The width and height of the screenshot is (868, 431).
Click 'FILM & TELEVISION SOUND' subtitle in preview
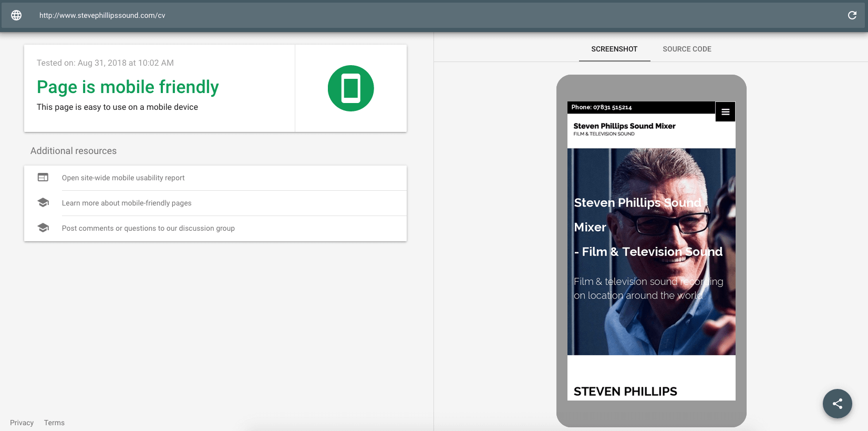pyautogui.click(x=604, y=134)
